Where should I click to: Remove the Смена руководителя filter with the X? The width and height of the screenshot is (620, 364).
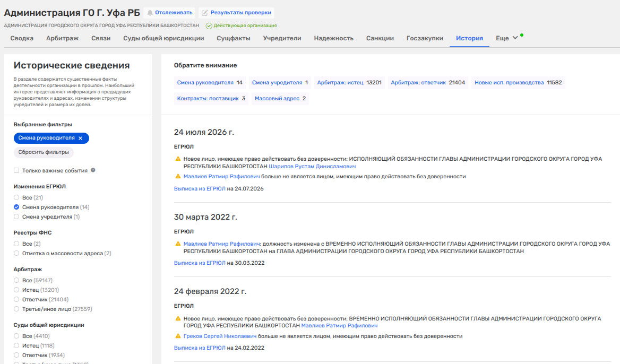80,138
